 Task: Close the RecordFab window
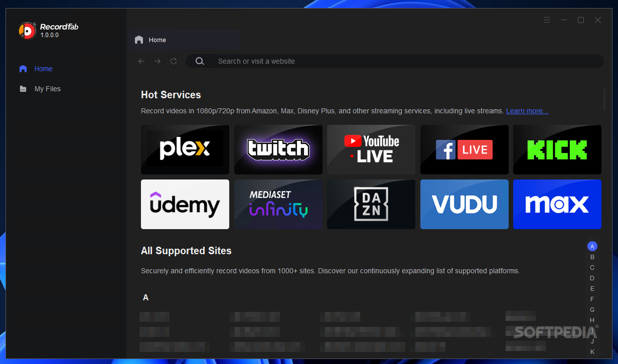click(598, 20)
